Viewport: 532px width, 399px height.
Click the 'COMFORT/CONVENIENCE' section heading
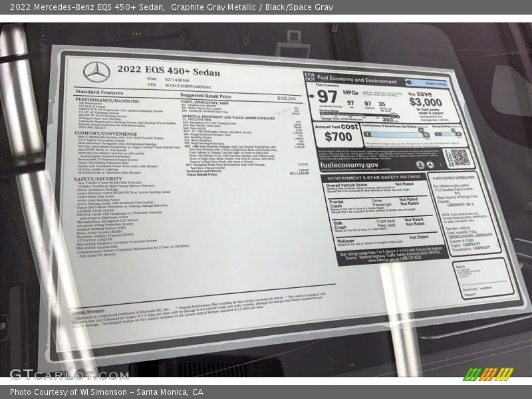point(106,134)
